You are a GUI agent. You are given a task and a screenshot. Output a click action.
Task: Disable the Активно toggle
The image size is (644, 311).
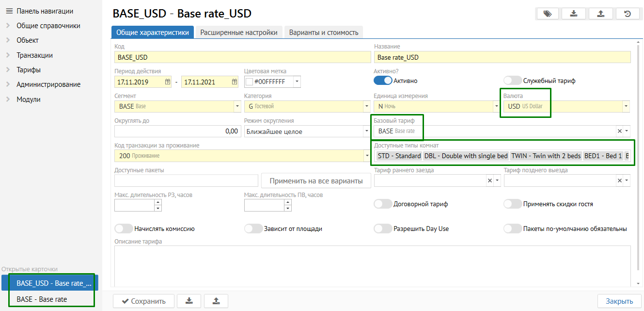(x=382, y=81)
